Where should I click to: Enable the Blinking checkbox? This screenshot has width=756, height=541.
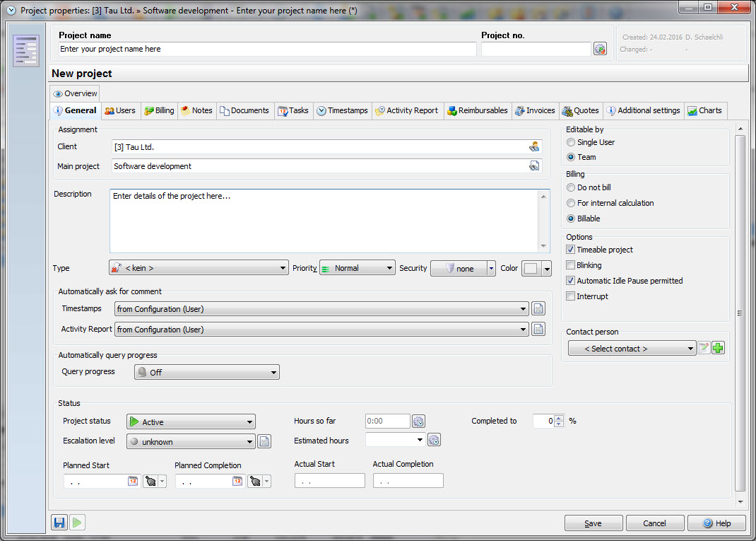(x=571, y=265)
